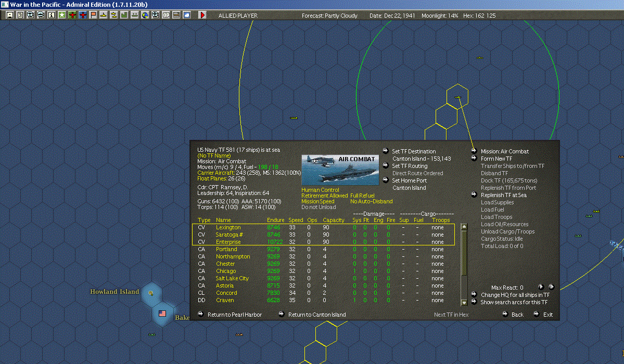Click the arrow next to Set TF Destination
Image resolution: width=624 pixels, height=364 pixels.
385,151
